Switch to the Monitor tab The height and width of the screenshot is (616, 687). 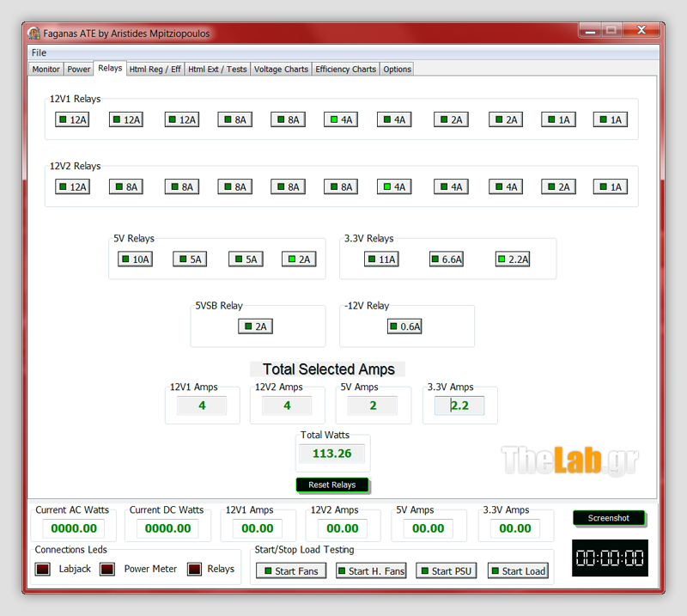pos(46,70)
